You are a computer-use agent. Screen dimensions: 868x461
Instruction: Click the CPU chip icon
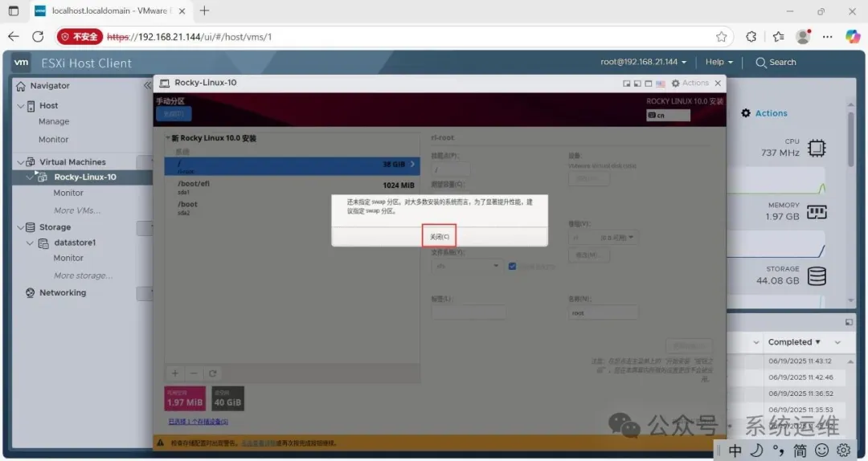817,148
